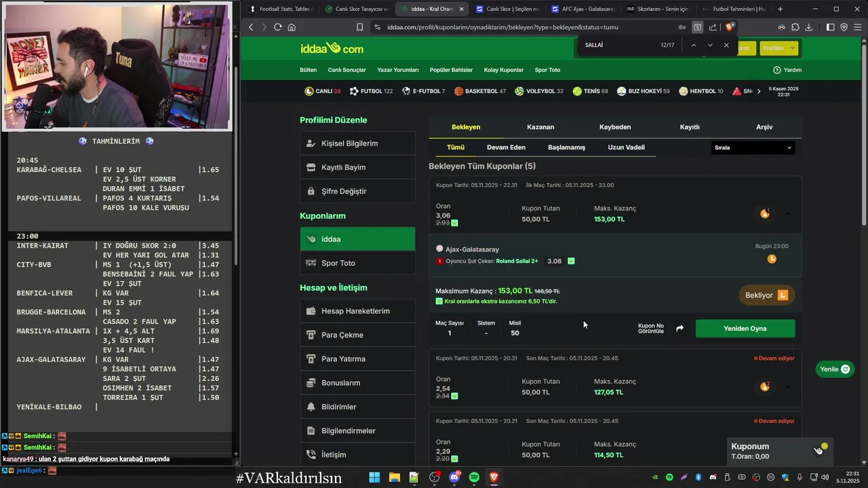Bookmark this page with the bookmark icon

(359, 27)
